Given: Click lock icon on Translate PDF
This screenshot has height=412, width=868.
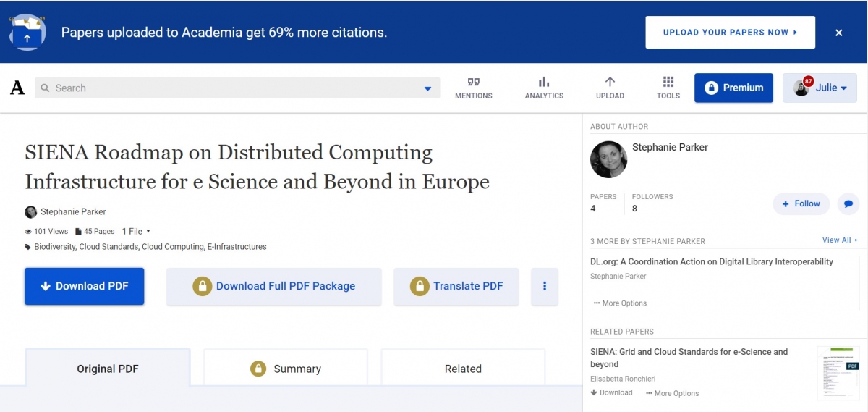Looking at the screenshot, I should point(420,286).
